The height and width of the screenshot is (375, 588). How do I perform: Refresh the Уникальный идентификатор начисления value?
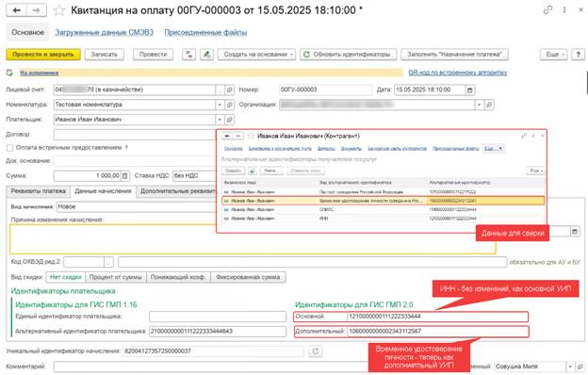[316, 351]
